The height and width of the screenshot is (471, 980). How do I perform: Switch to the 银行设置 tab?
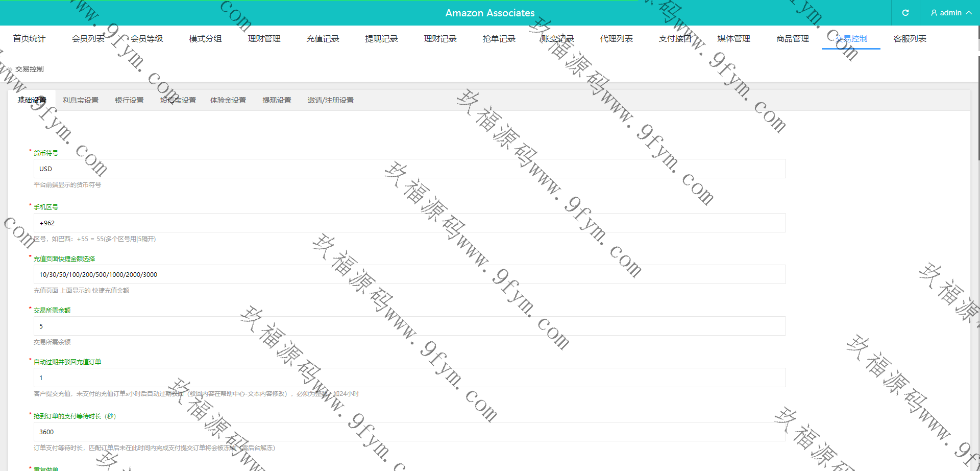pos(129,101)
